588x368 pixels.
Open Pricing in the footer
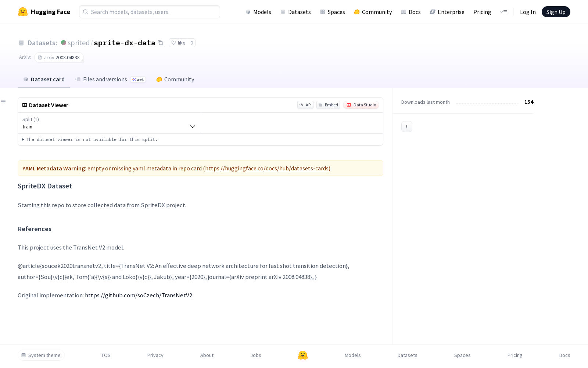515,355
